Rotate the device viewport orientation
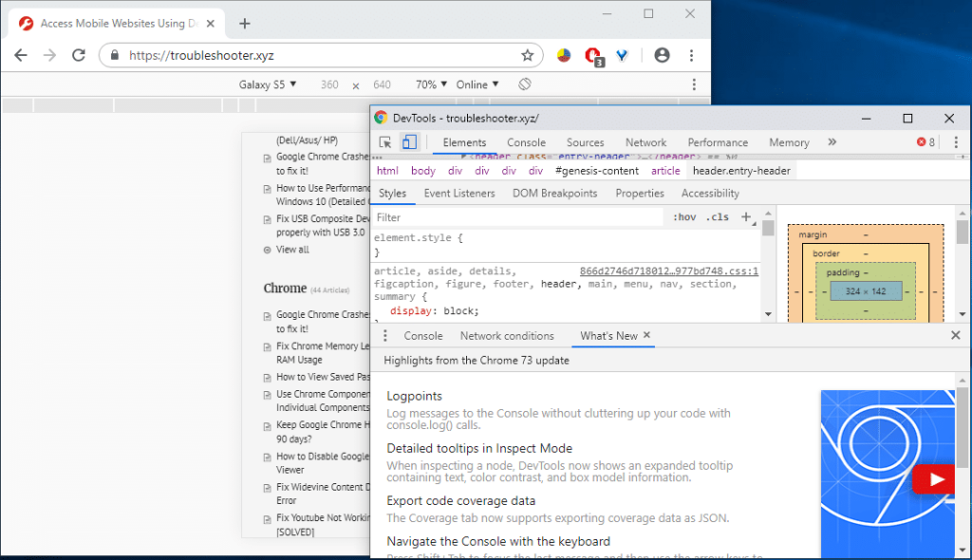 (524, 84)
